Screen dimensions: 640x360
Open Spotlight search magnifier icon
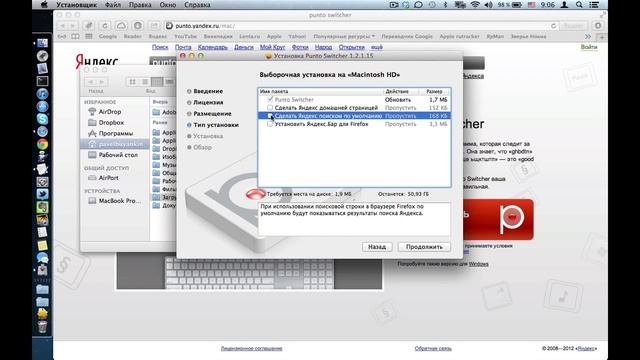click(x=579, y=5)
